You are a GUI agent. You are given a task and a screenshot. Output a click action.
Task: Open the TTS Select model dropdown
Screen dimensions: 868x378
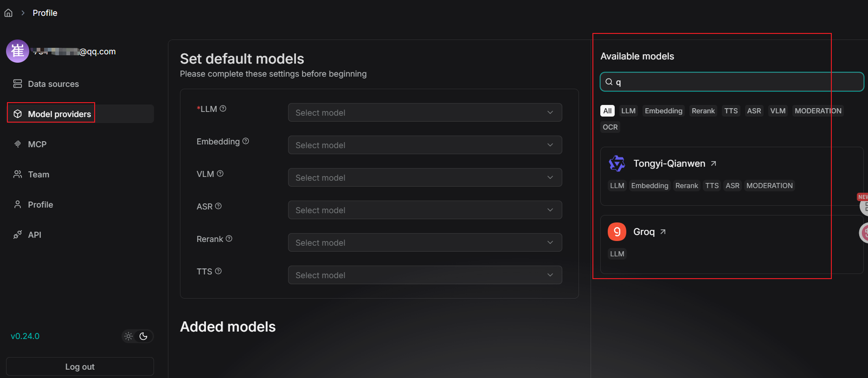[425, 275]
